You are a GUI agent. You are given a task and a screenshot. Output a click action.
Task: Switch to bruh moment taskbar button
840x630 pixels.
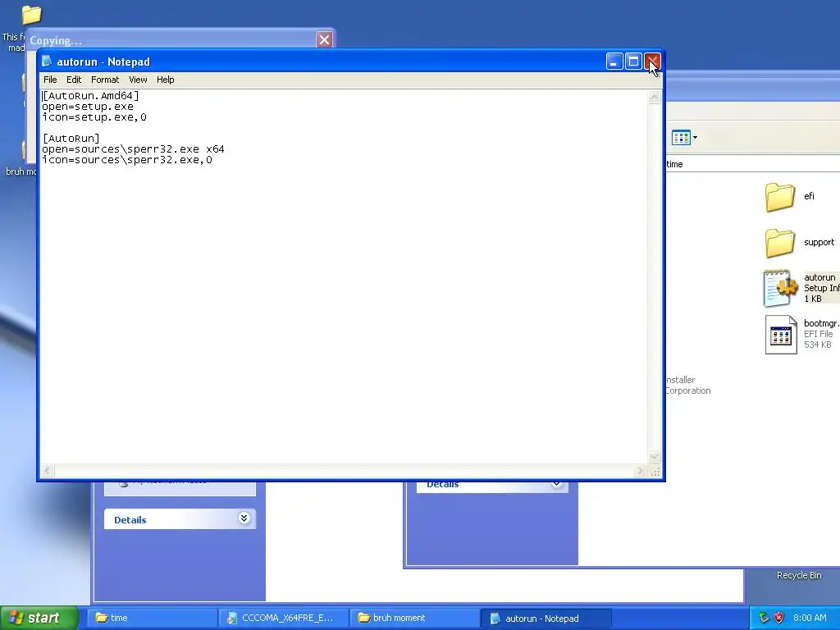click(x=414, y=618)
